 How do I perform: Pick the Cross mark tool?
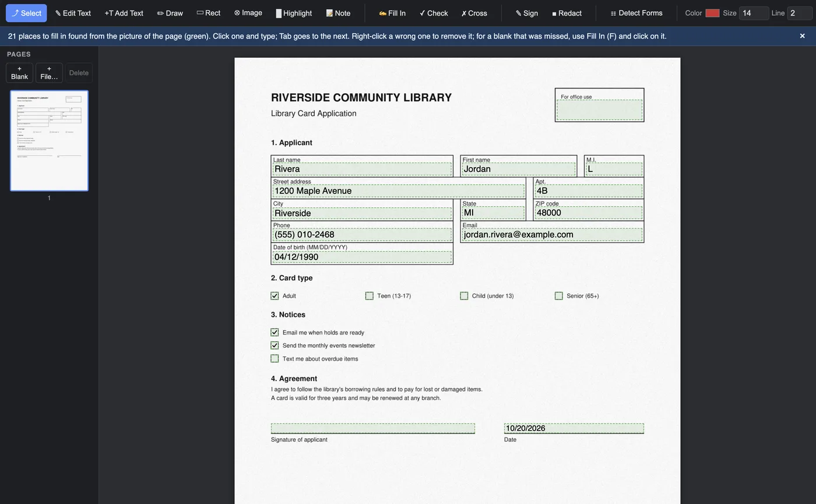click(474, 13)
